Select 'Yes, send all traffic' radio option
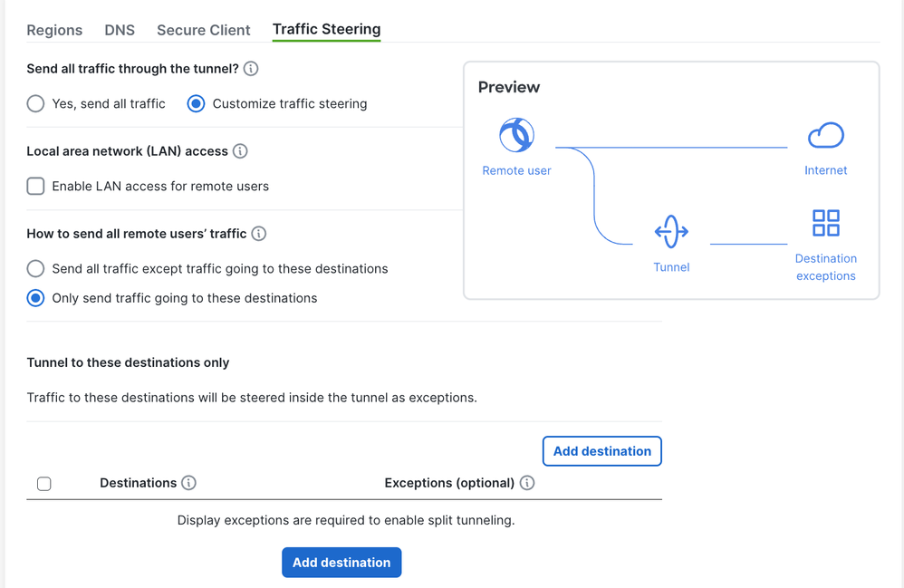 point(35,103)
